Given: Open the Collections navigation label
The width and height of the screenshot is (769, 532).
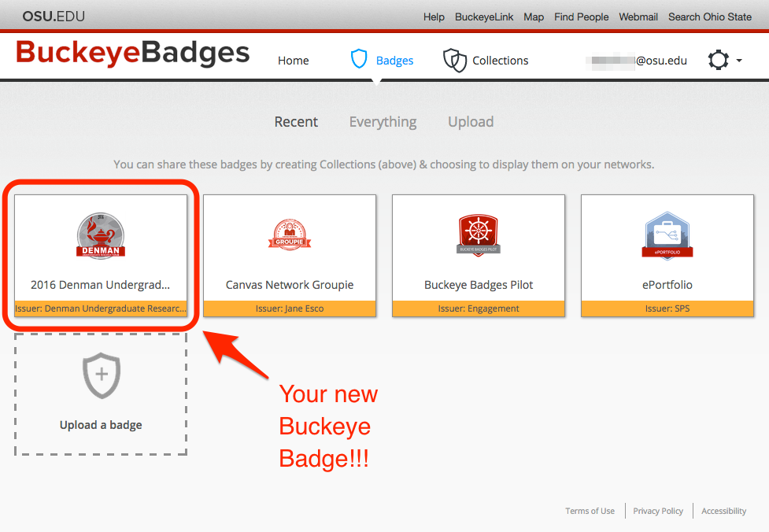Looking at the screenshot, I should 501,61.
